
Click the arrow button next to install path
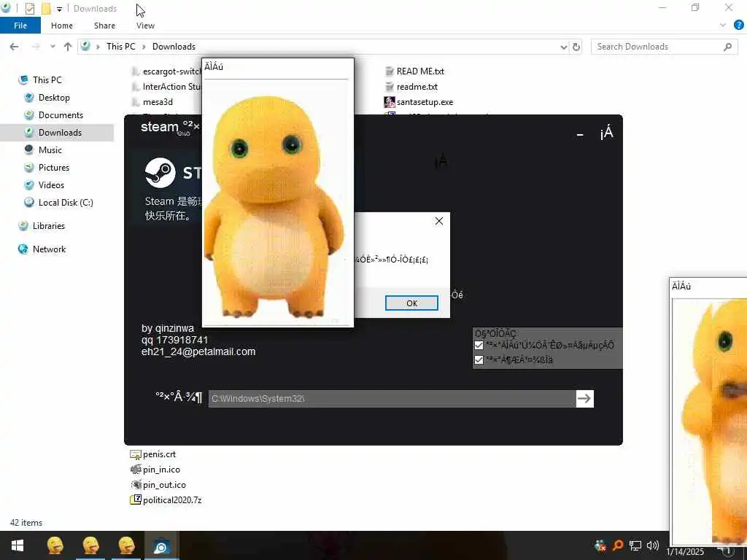pos(584,399)
